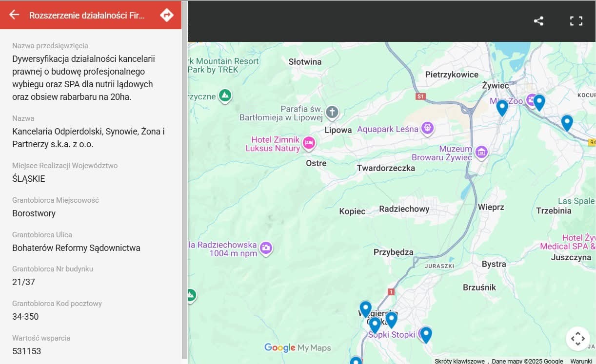Click the share map icon
The width and height of the screenshot is (596, 364).
538,21
